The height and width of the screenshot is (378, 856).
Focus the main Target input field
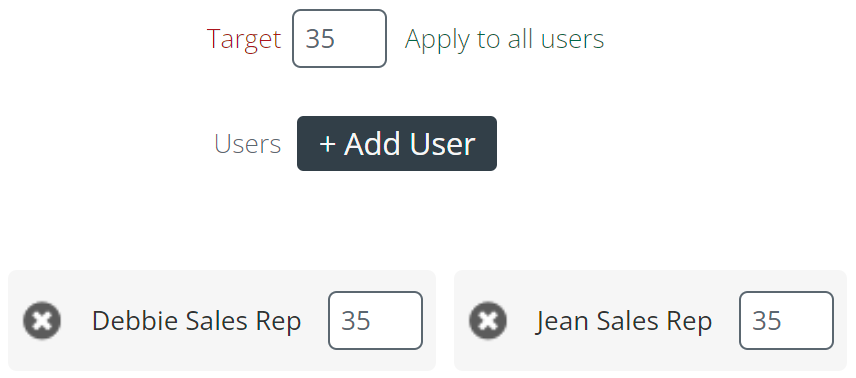pos(340,39)
